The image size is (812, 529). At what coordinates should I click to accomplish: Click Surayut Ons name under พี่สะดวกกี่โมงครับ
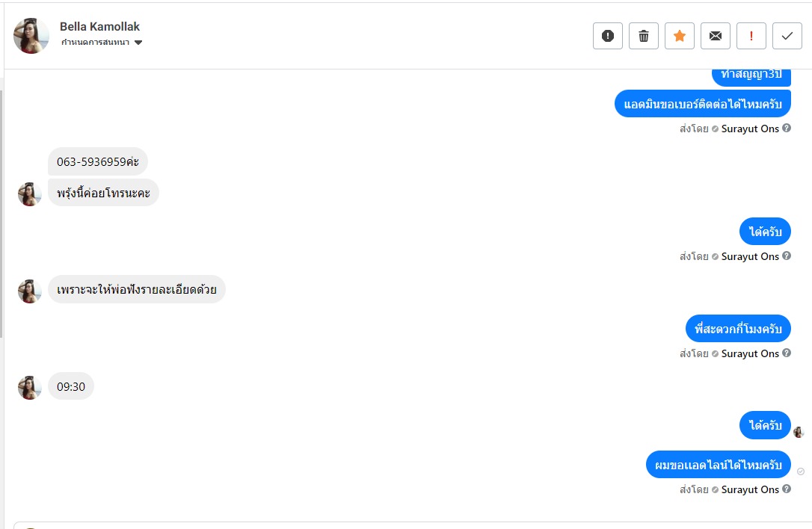(750, 353)
